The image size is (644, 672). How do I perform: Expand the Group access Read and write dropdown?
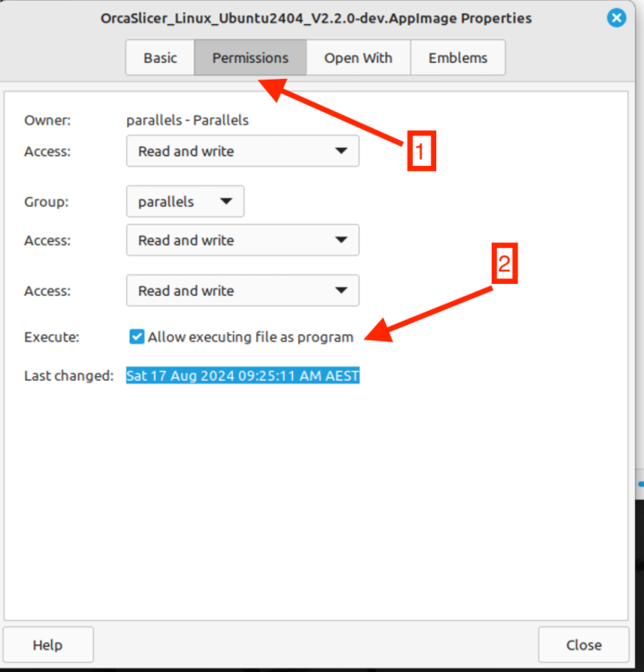[243, 240]
